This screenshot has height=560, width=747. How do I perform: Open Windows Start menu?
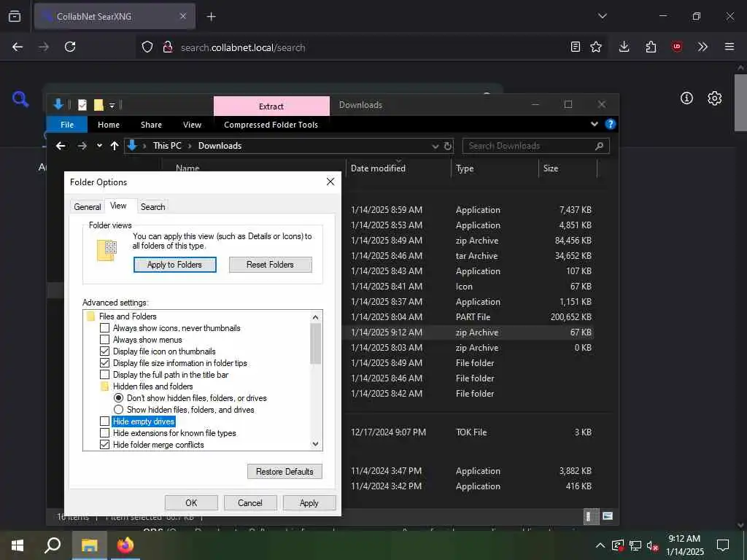tap(18, 545)
